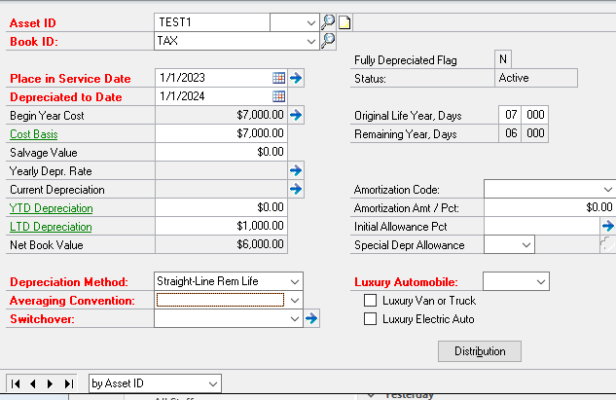Image resolution: width=616 pixels, height=400 pixels.
Task: Open the Luxury Automobile dropdown
Action: [541, 282]
